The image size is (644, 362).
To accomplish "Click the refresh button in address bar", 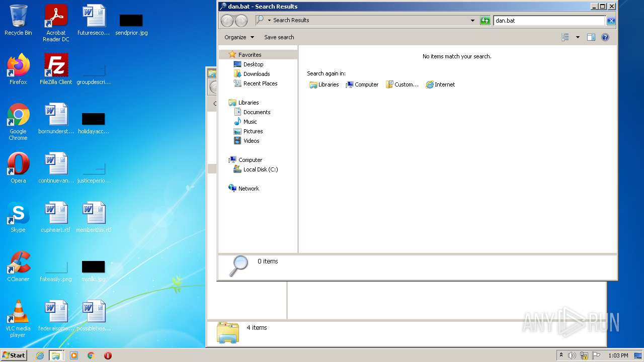I will click(x=485, y=21).
